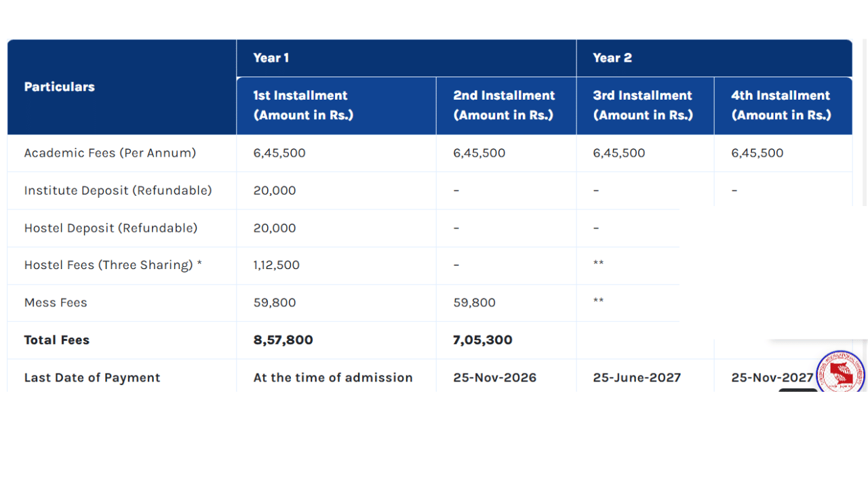Click the 2nd Installment column heading
868x488 pixels.
[x=504, y=105]
